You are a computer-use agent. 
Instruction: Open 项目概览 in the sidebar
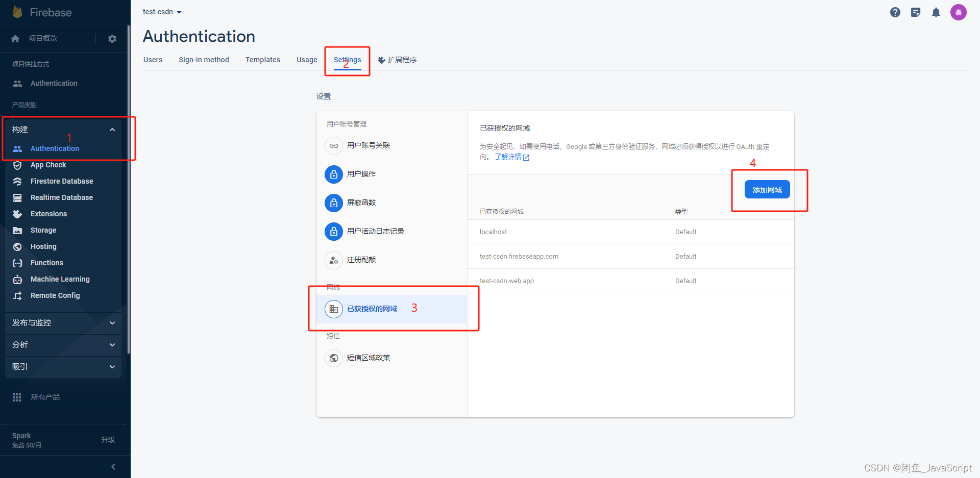[x=43, y=39]
